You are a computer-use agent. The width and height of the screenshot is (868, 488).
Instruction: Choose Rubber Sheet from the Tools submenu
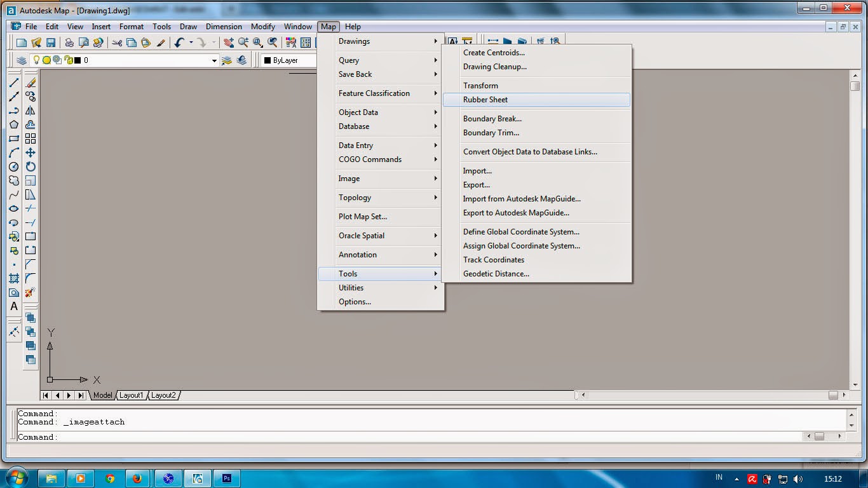pyautogui.click(x=487, y=100)
